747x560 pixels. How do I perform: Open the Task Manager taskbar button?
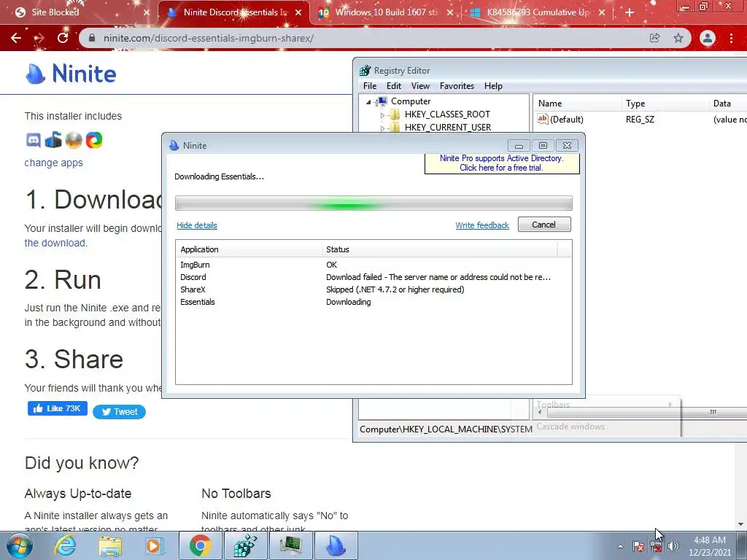click(290, 545)
